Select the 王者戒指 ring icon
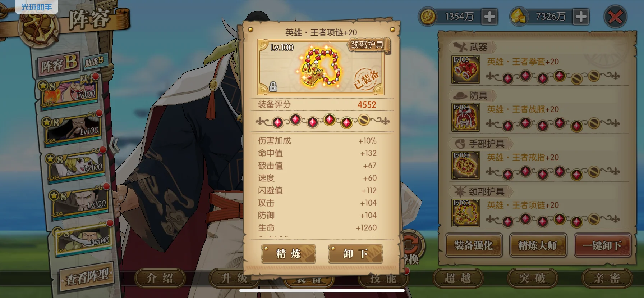The width and height of the screenshot is (644, 298). coord(465,165)
